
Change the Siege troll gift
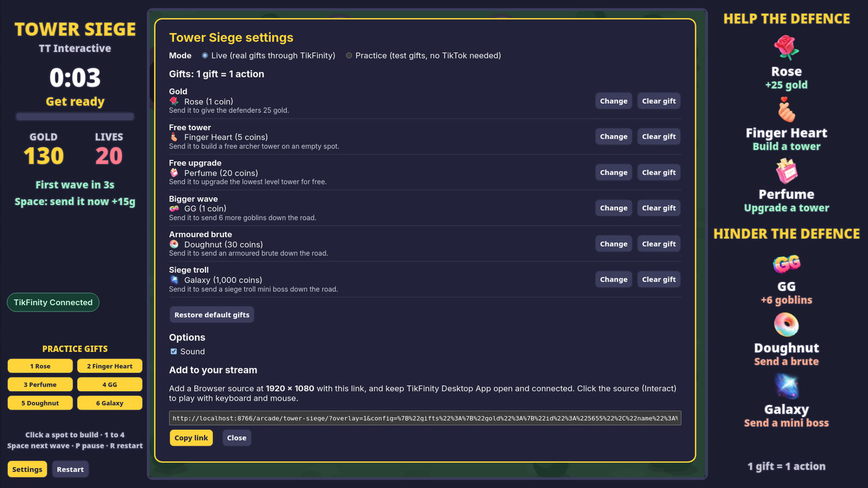click(x=614, y=279)
